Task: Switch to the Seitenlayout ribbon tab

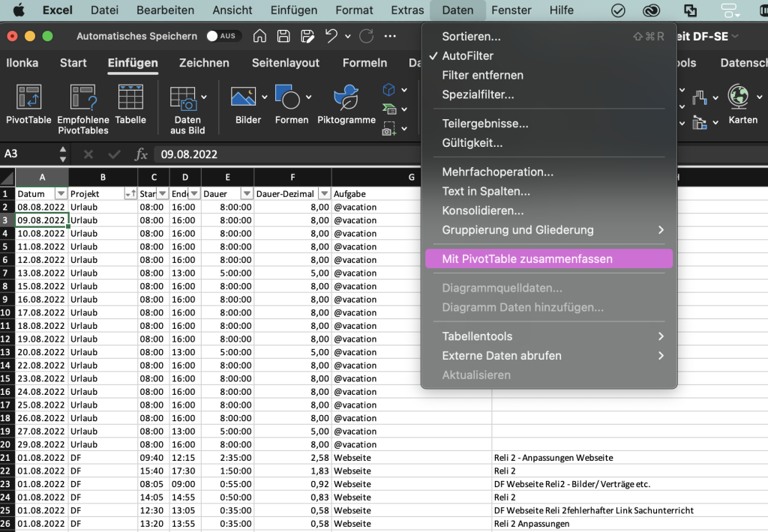Action: tap(285, 63)
